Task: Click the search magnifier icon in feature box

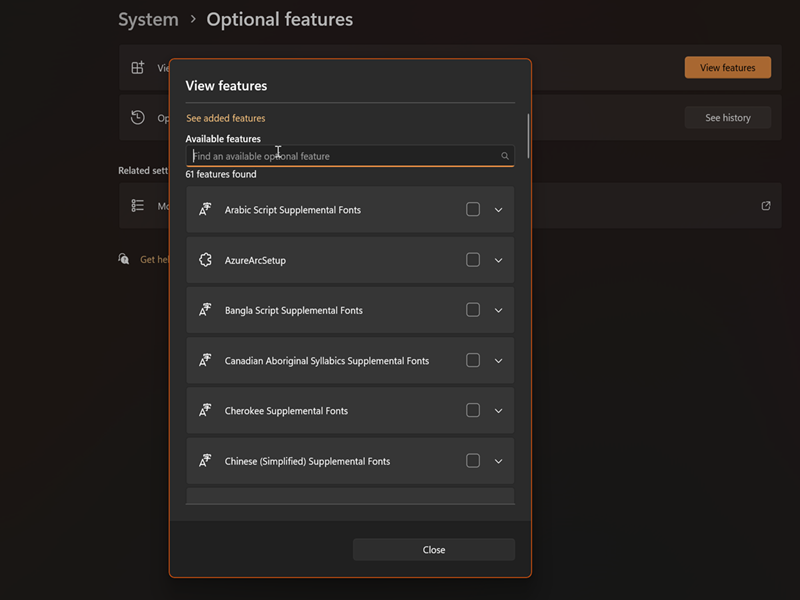Action: (505, 157)
